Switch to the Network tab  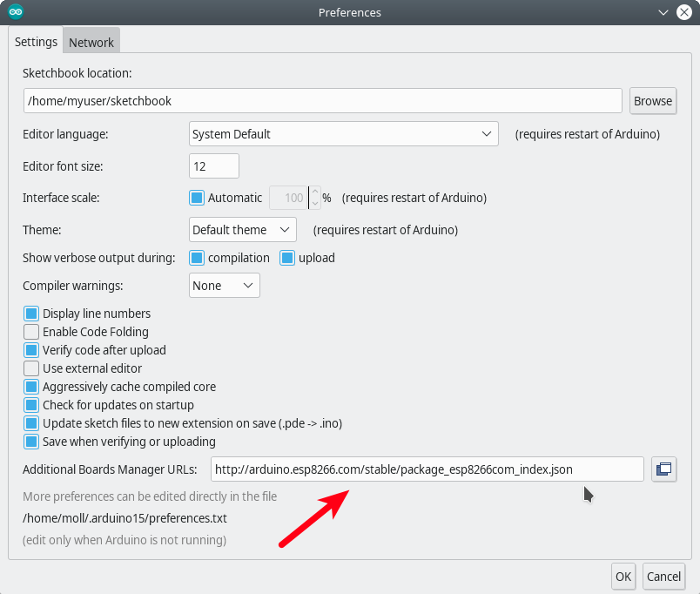point(91,43)
